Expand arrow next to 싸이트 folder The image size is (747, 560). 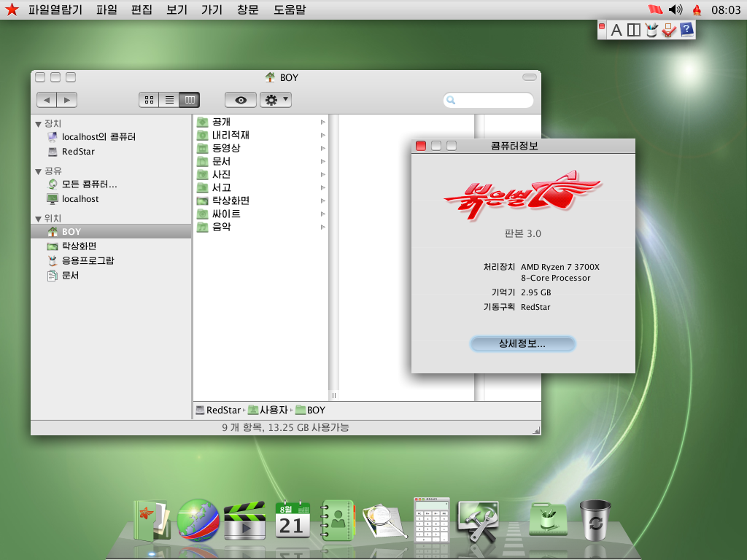[x=322, y=214]
